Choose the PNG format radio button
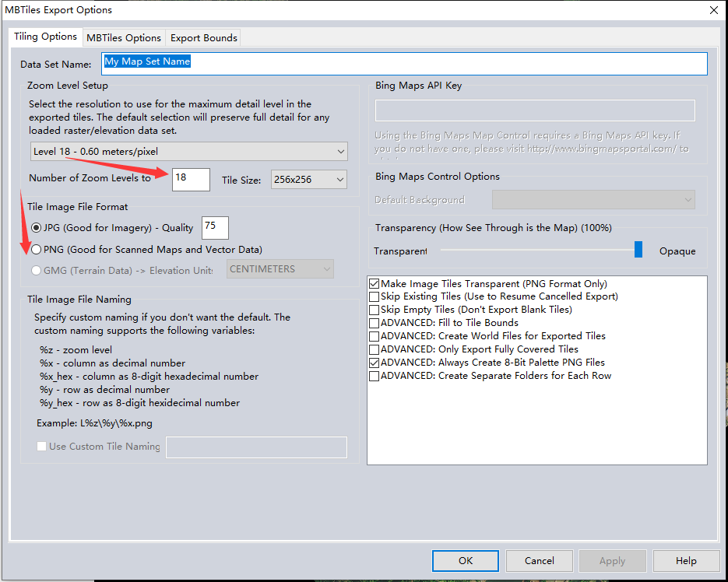This screenshot has width=728, height=582. 37,250
